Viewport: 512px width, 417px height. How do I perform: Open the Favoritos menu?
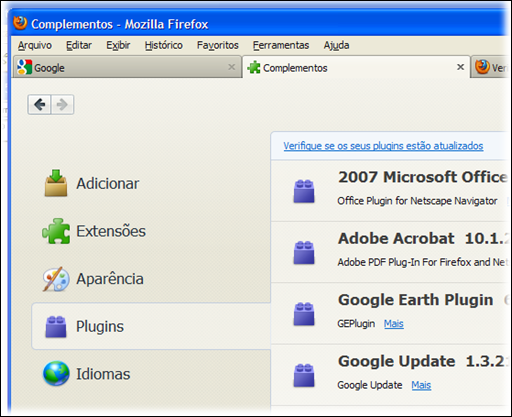[218, 45]
